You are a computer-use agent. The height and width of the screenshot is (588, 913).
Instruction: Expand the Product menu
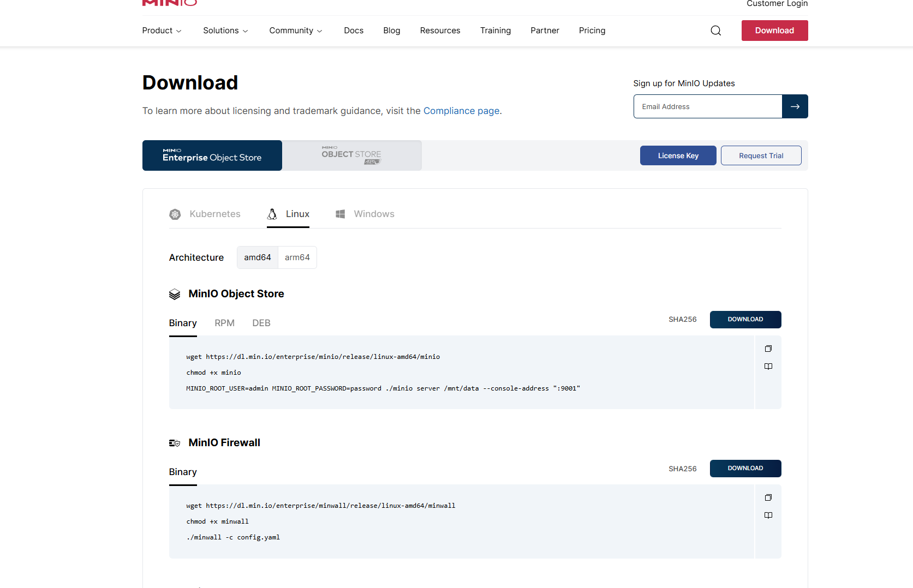[162, 31]
